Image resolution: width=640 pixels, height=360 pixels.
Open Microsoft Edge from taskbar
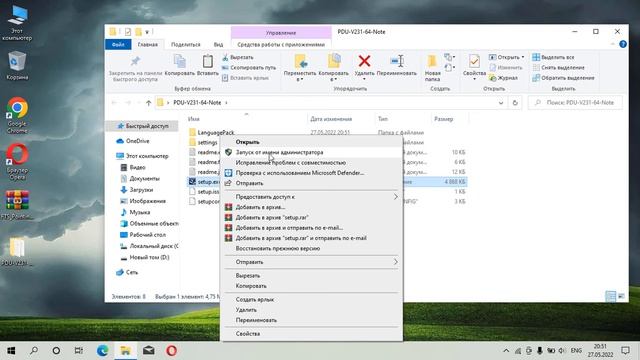[x=102, y=350]
